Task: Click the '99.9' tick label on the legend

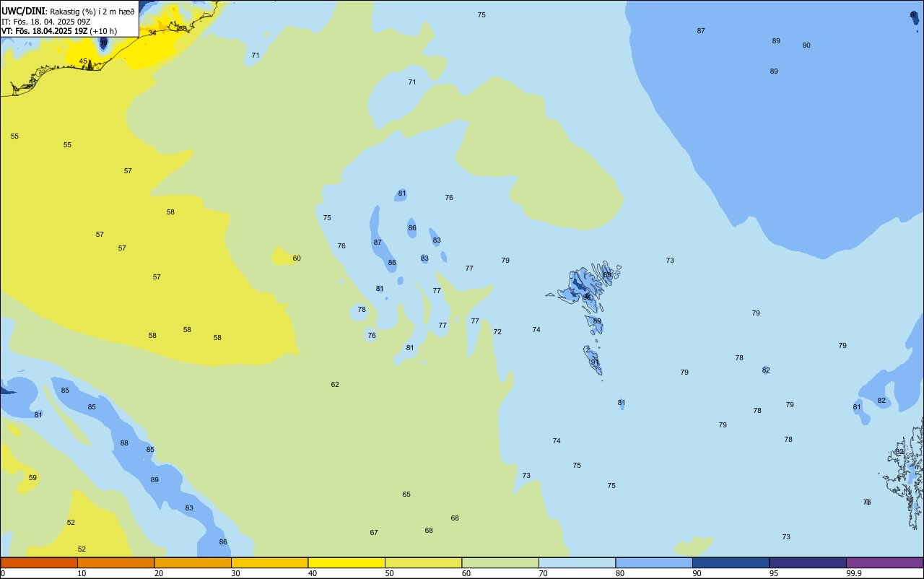Action: pos(854,573)
